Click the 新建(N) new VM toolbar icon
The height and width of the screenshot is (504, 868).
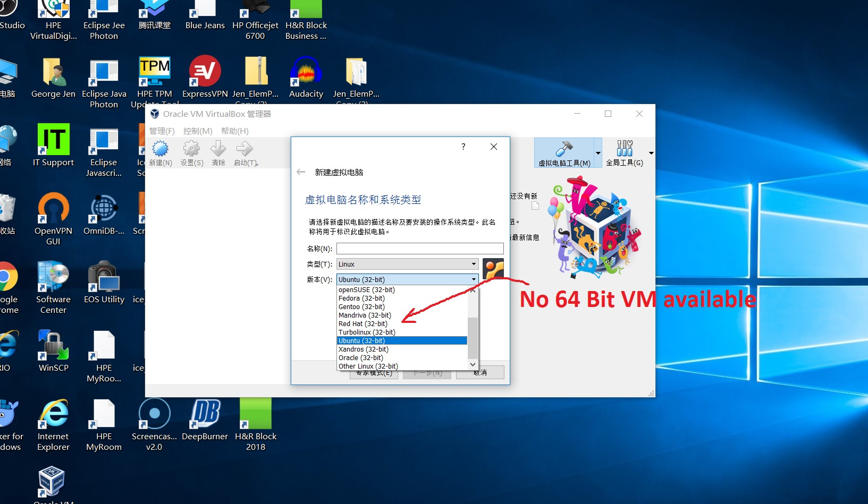click(x=161, y=153)
